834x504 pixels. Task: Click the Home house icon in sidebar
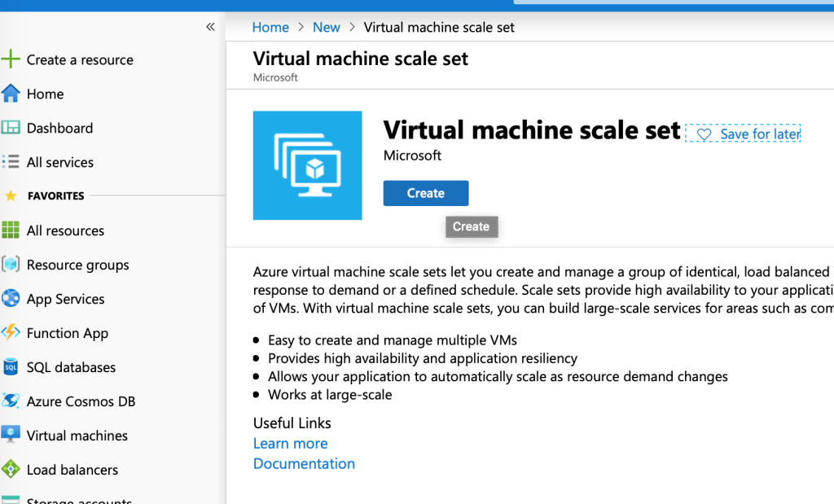tap(11, 94)
